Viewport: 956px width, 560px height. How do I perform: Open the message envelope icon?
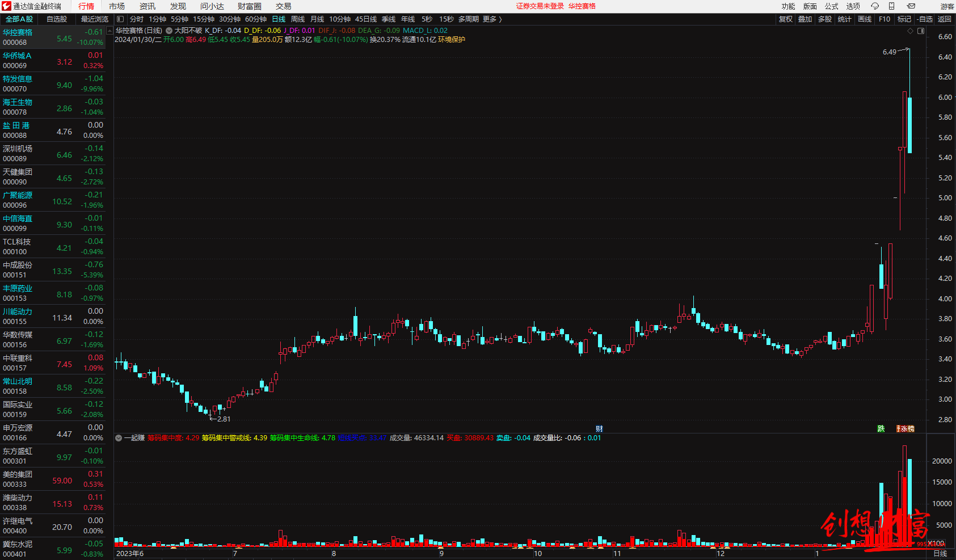pos(911,6)
